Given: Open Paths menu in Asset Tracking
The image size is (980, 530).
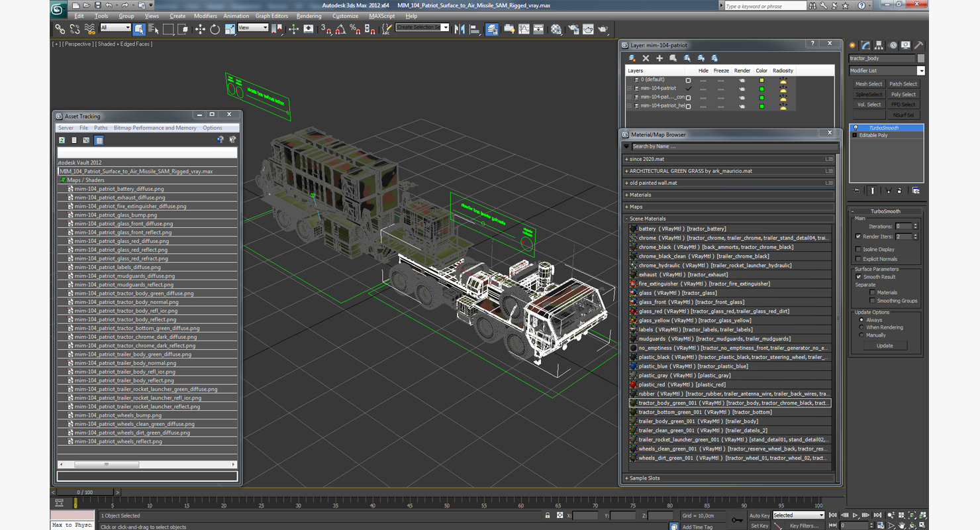Looking at the screenshot, I should coord(101,128).
